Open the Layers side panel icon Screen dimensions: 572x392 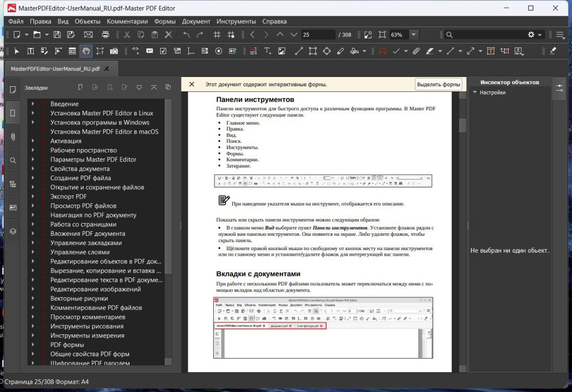(13, 231)
